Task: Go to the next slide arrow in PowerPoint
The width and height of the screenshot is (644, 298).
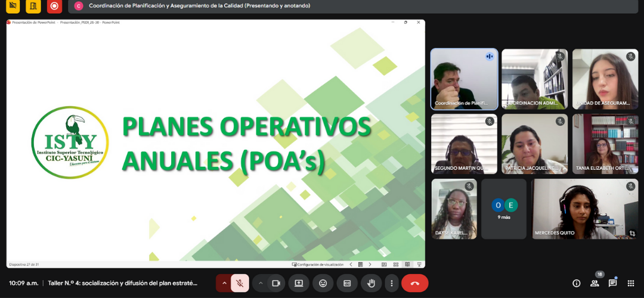Action: click(x=370, y=264)
